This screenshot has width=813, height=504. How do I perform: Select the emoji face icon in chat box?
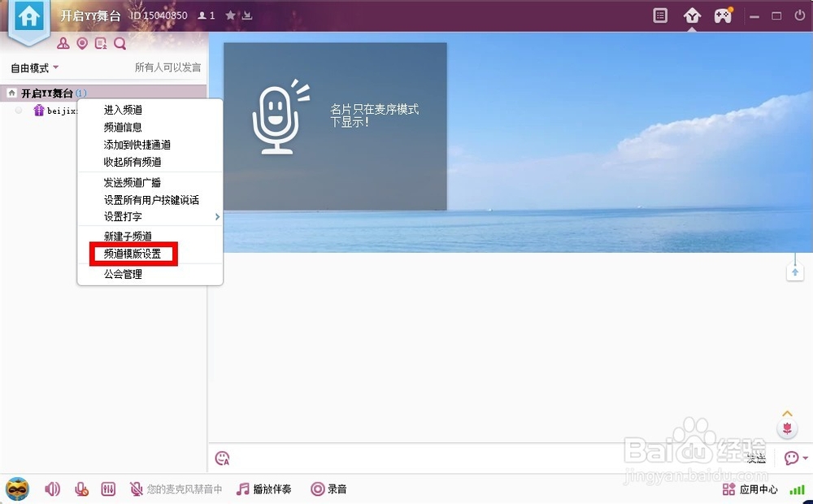point(221,458)
